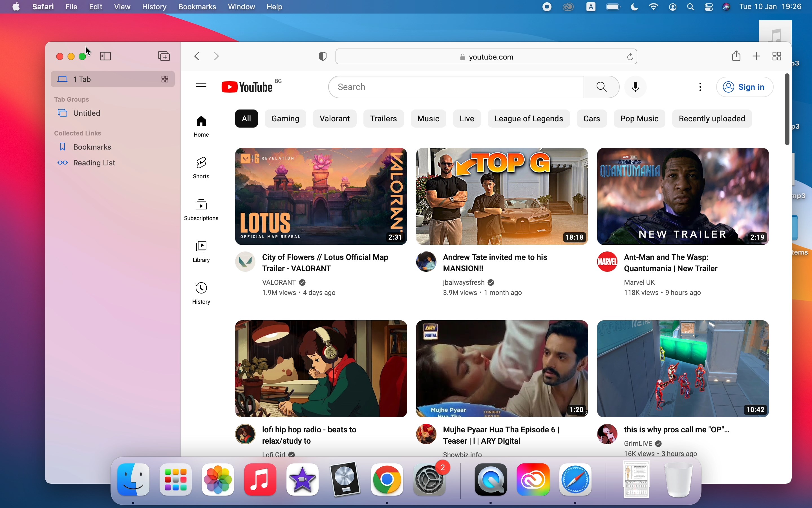Launch Google Chrome from the Dock

click(x=387, y=479)
